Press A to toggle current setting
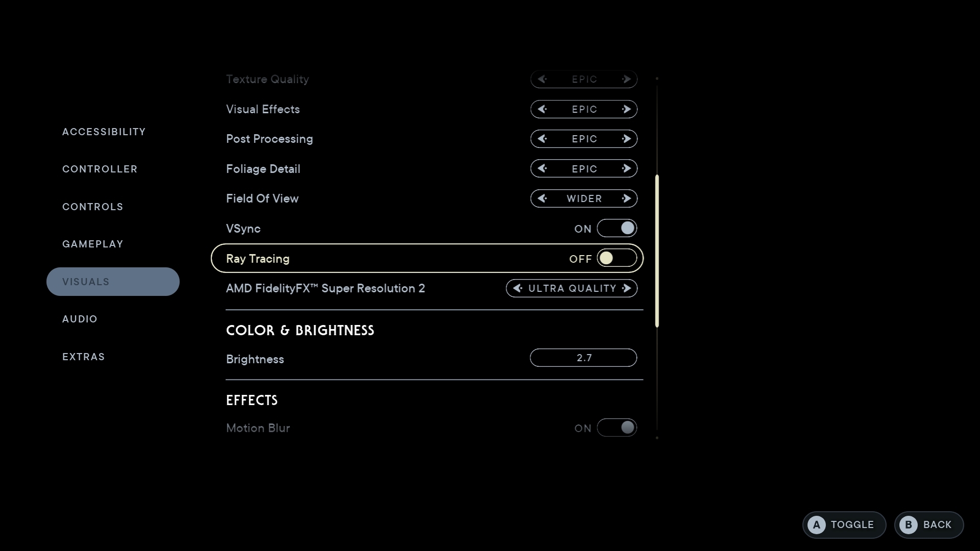 pos(844,524)
